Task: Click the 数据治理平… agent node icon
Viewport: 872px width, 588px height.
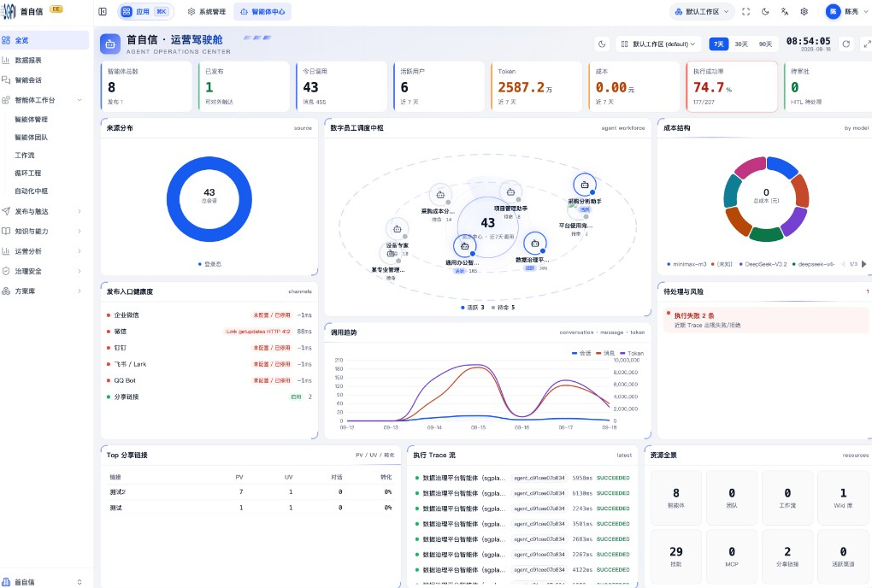Action: [x=535, y=244]
